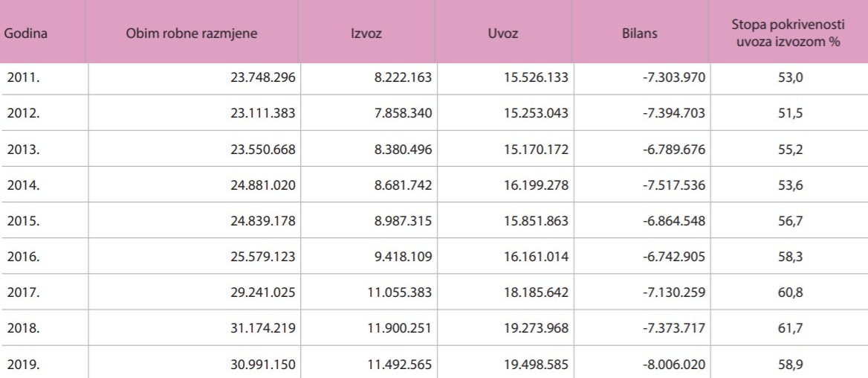
Task: Select the 2019. year cell
Action: 24,365
